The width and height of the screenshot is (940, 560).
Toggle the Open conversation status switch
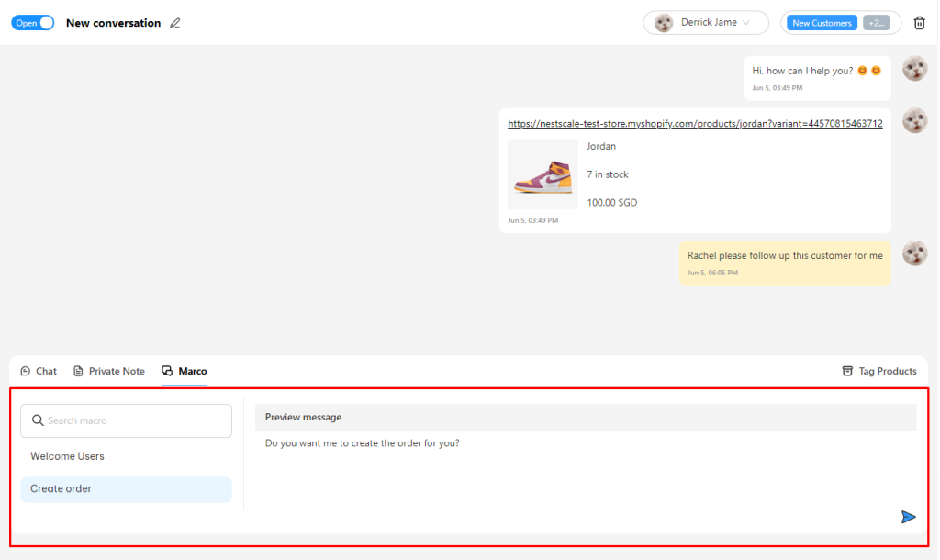coord(32,23)
